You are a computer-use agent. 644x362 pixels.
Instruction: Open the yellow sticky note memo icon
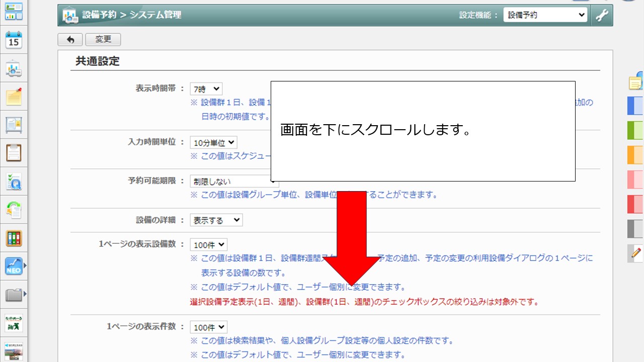14,97
